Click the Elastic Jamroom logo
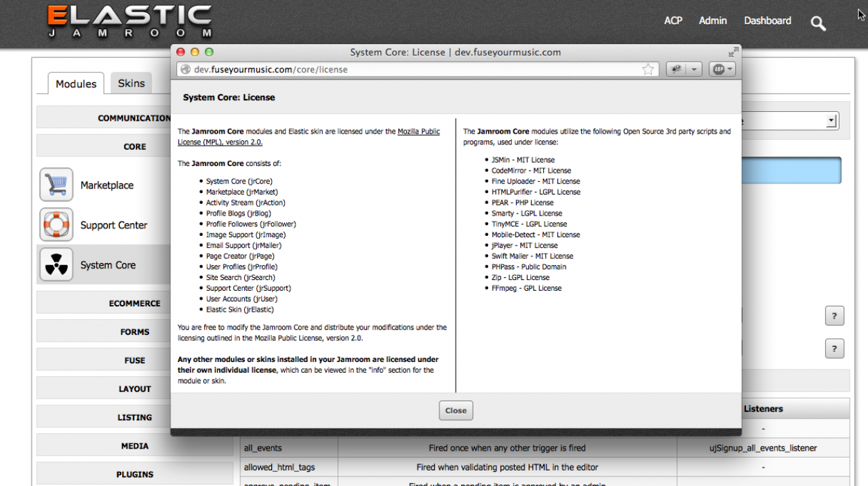The height and width of the screenshot is (486, 868). click(130, 21)
